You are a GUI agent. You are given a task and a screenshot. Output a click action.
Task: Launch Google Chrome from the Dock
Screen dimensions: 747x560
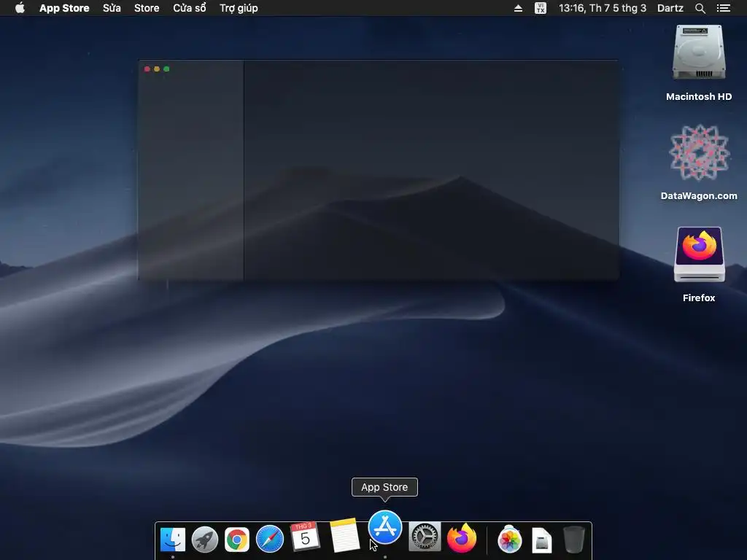[237, 540]
